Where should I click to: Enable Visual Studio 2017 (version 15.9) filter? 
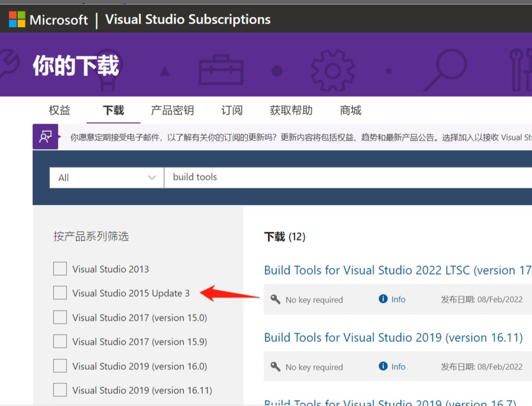[x=60, y=341]
